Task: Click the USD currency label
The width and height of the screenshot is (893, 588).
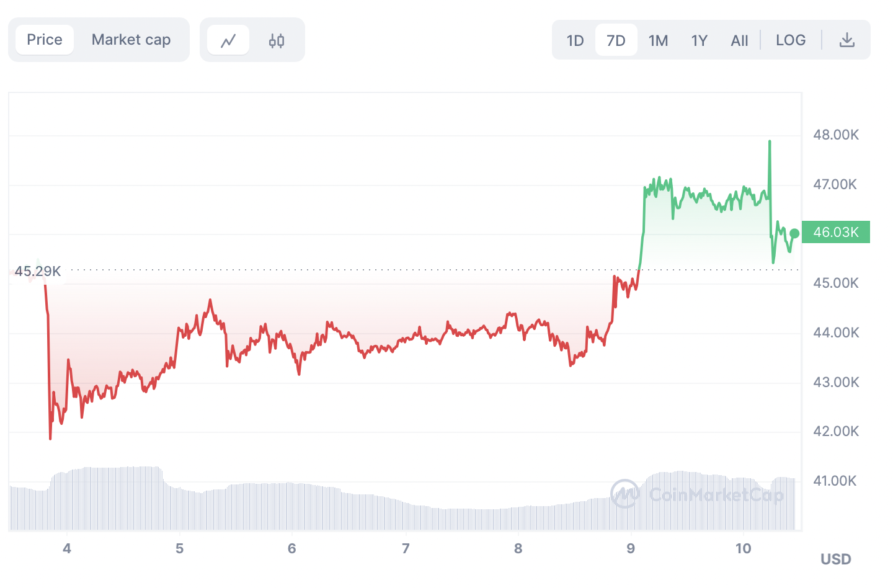Action: point(835,559)
